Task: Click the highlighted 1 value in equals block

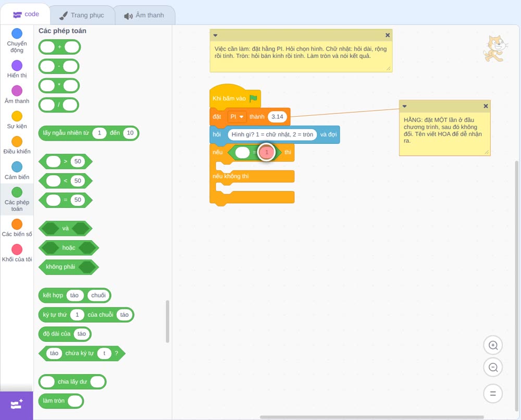Action: 266,152
